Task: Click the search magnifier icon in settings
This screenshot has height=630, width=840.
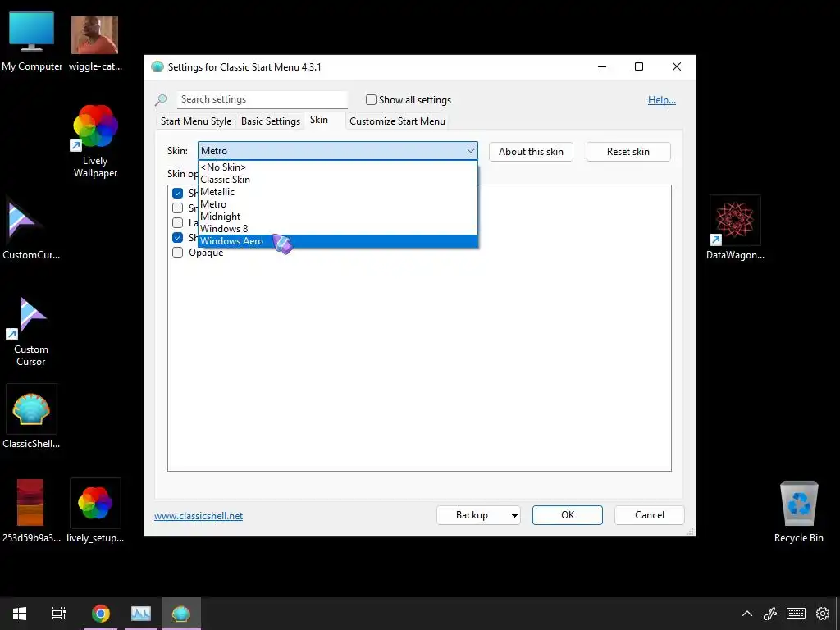Action: [x=161, y=99]
